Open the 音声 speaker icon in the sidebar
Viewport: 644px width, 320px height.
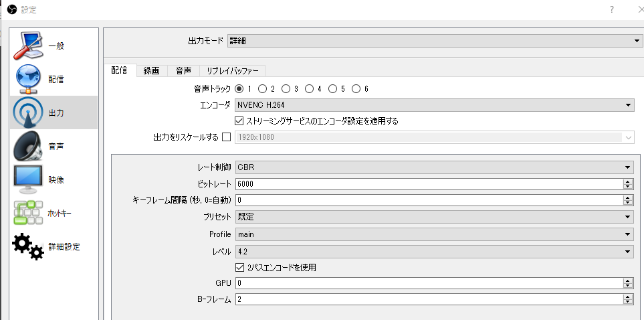[28, 146]
